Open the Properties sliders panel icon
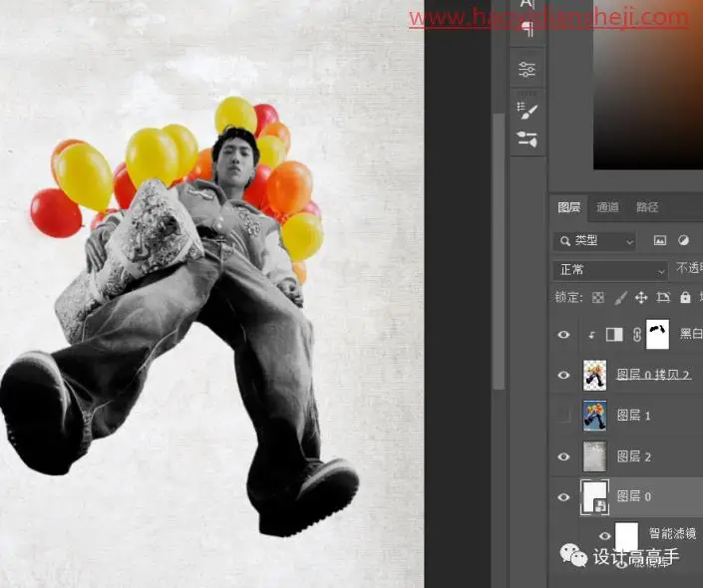Image resolution: width=703 pixels, height=588 pixels. coord(527,70)
